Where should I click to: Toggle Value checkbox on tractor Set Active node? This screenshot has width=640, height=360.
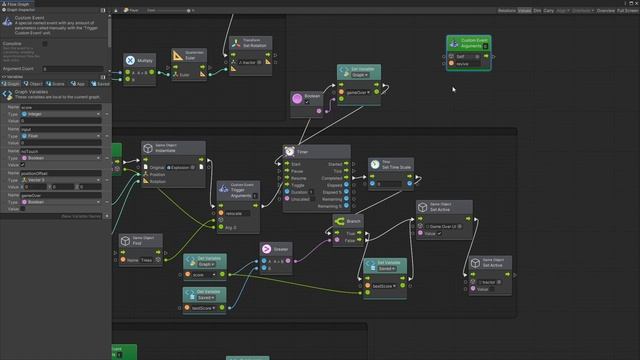492,289
